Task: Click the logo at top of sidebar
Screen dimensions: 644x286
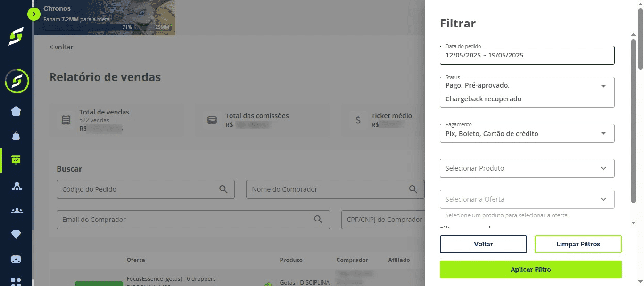Action: coord(16,37)
